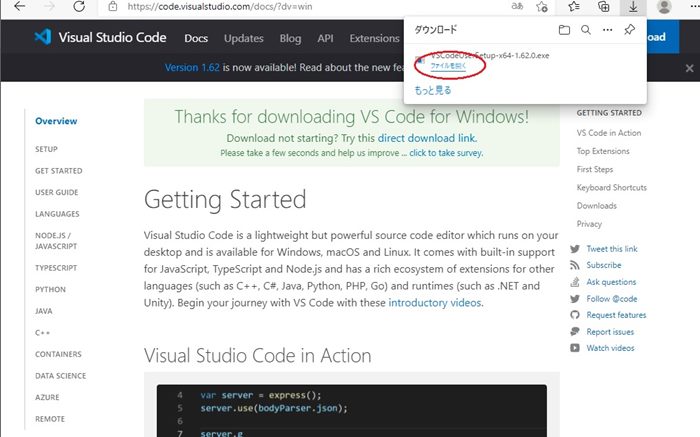
Task: Jump to VS Code in Action section
Action: click(608, 133)
